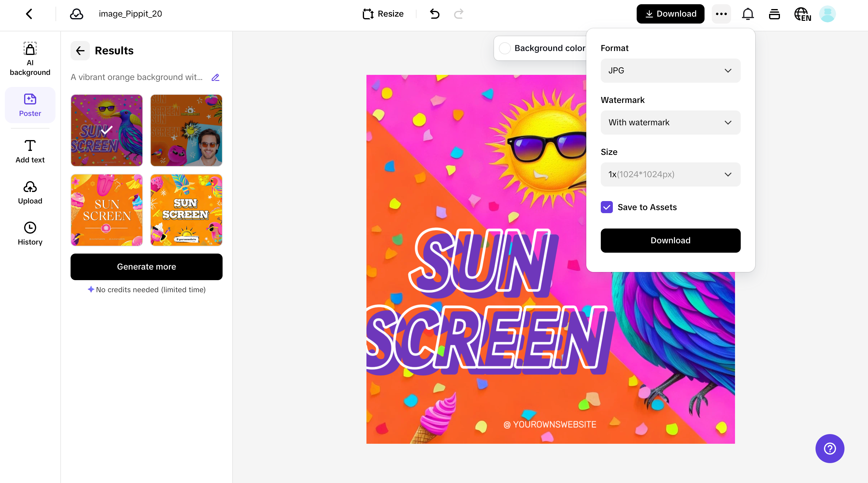Open the History sidebar tab
This screenshot has height=483, width=868.
(30, 233)
